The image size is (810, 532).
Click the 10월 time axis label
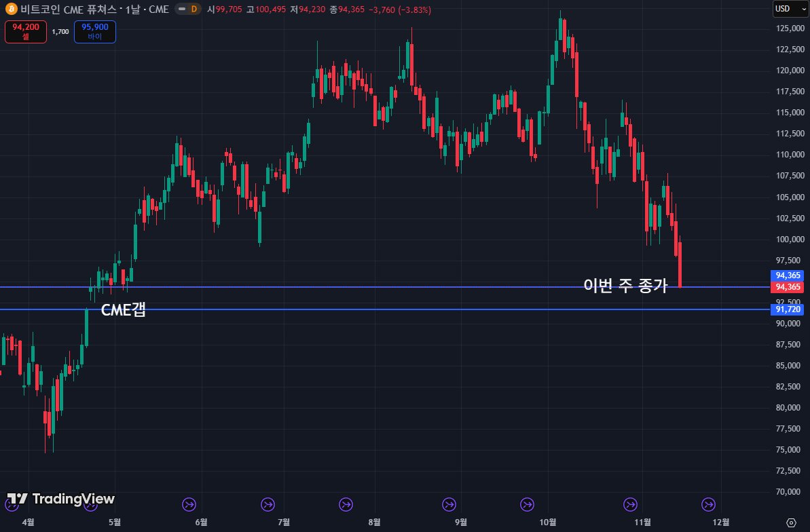click(x=547, y=522)
